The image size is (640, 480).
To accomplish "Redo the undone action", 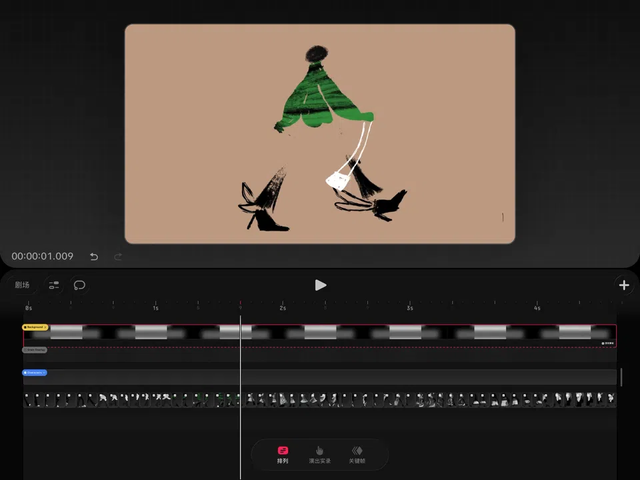I will click(118, 256).
